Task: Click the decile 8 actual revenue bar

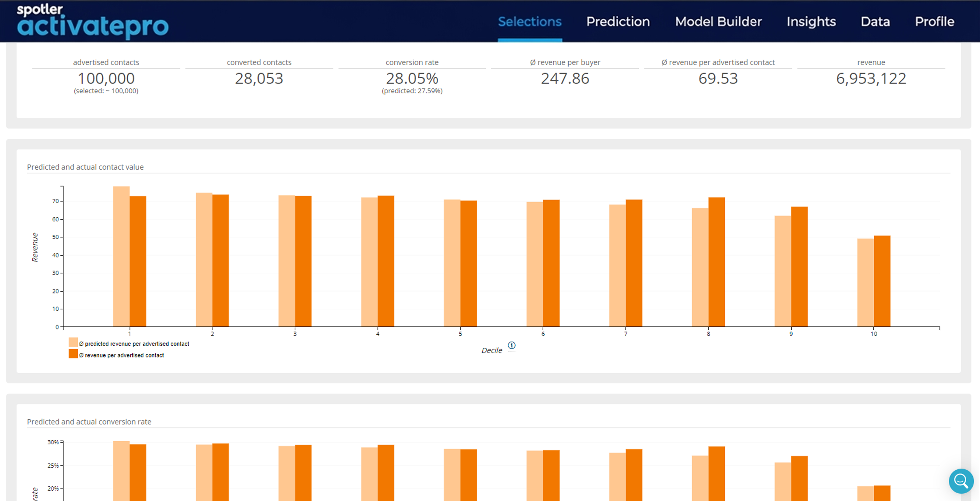Action: [x=717, y=262]
